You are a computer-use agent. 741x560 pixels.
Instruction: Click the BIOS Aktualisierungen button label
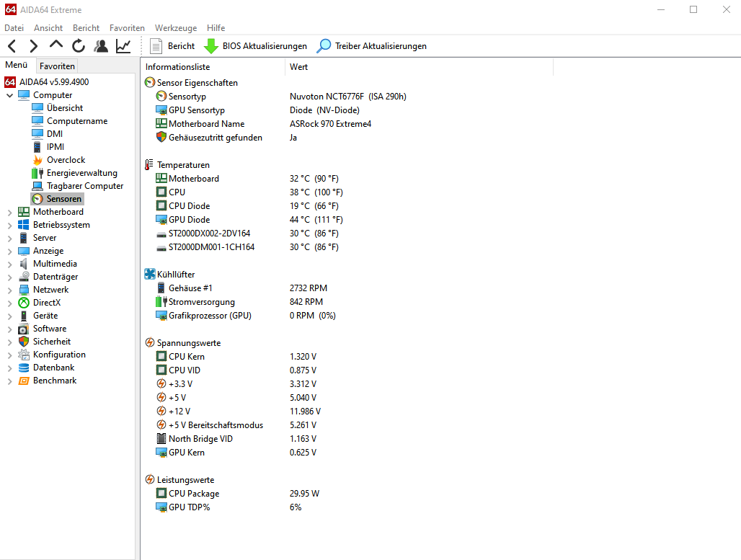[265, 46]
